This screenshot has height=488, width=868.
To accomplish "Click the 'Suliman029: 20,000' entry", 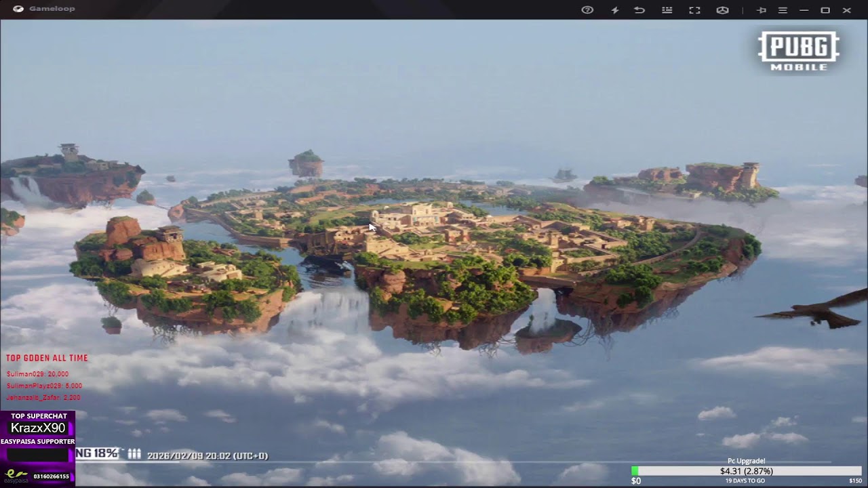I will point(37,374).
